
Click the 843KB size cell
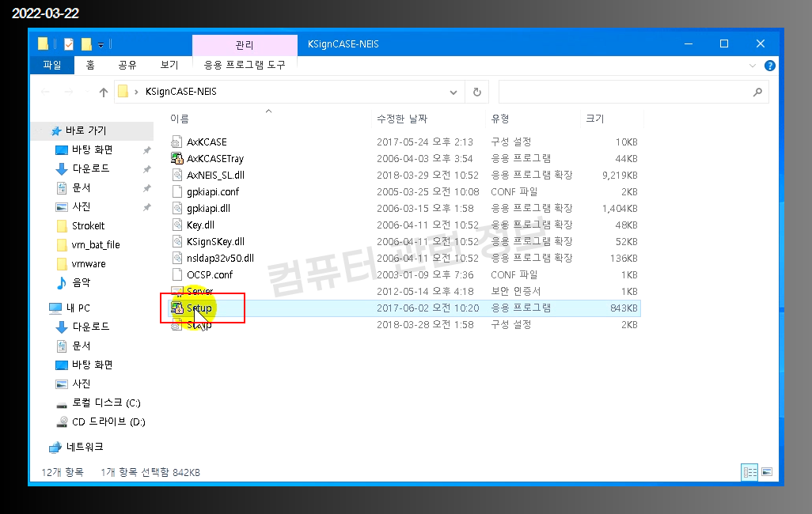(x=624, y=308)
